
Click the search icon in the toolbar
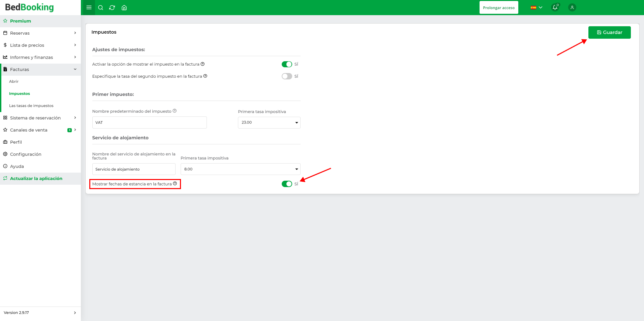100,7
